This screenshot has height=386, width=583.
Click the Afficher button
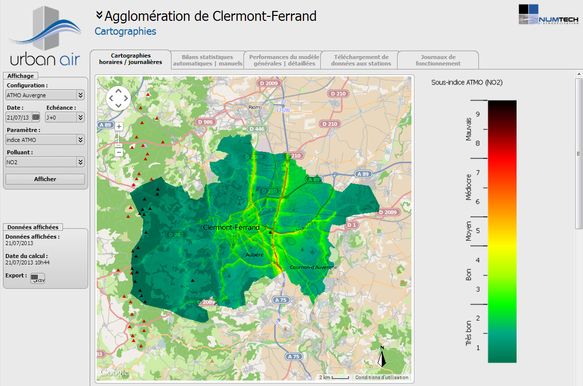[x=45, y=179]
